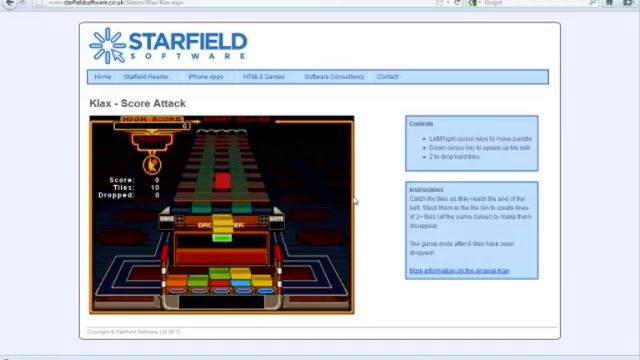
Task: Click the yellow tile stack on paddle
Action: pos(222,224)
